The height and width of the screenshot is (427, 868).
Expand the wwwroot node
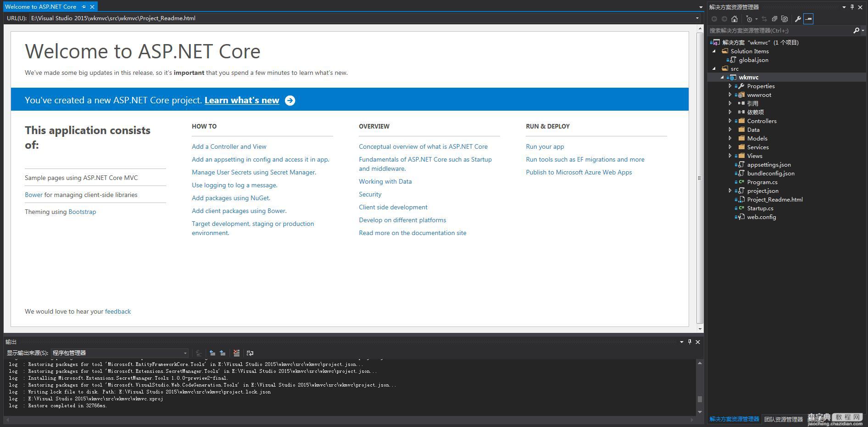click(x=730, y=95)
